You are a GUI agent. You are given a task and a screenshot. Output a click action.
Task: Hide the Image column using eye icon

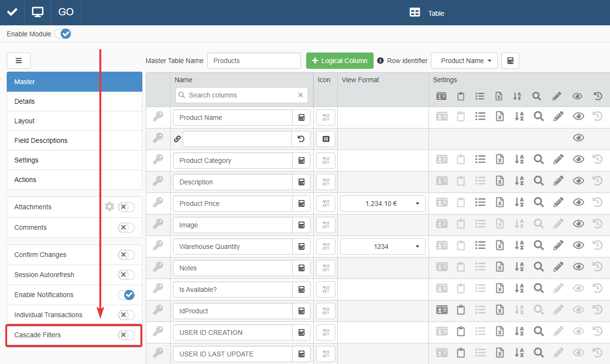tap(578, 224)
